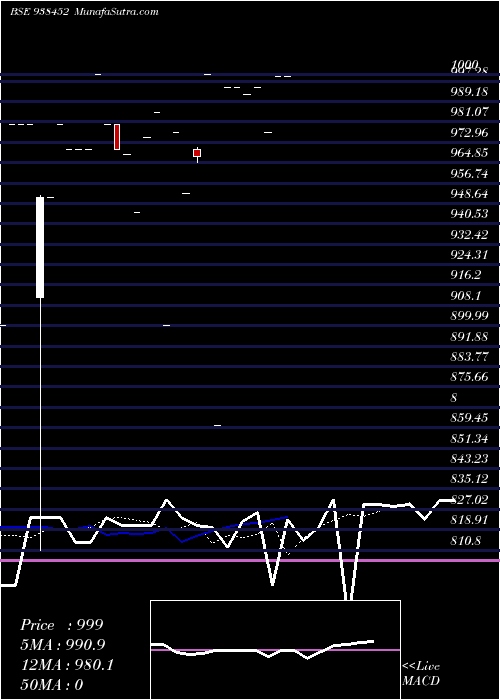This screenshot has height=700, width=500.
Task: Select the 859.45 price axis label
Action: point(469,418)
